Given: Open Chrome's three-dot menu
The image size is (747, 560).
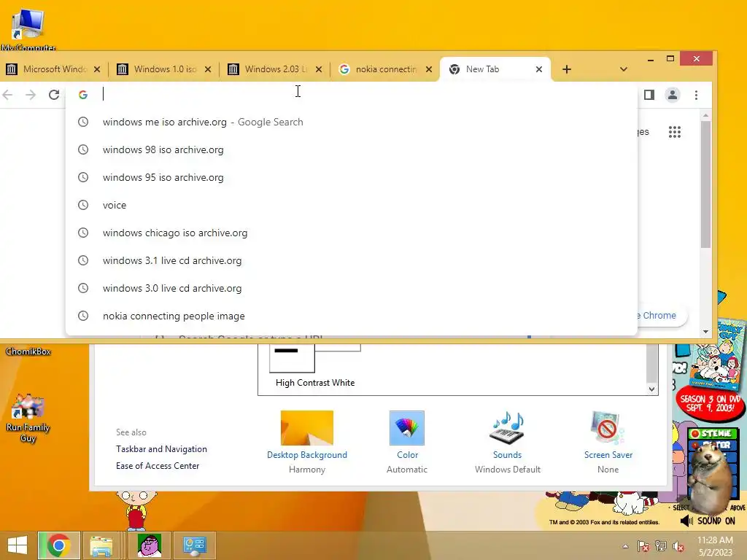Looking at the screenshot, I should [x=696, y=95].
